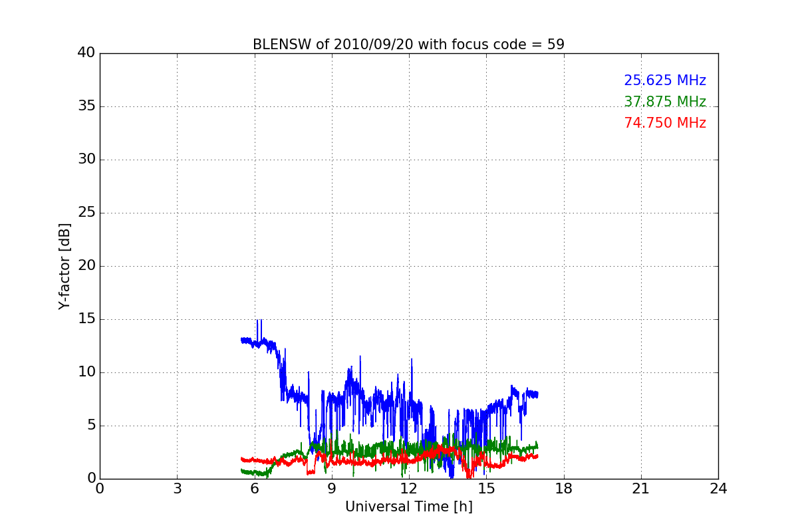The width and height of the screenshot is (798, 532).
Task: Click y-axis tick label 40
Action: coord(86,53)
